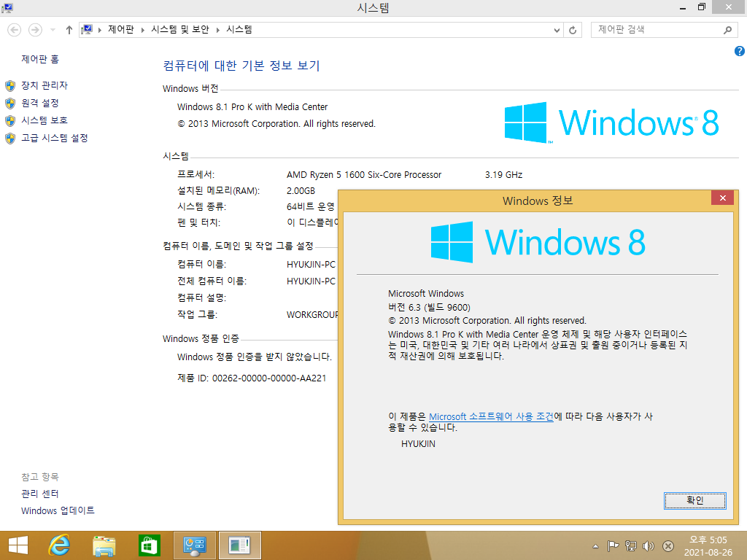Open the Start button on taskbar
Viewport: 747px width, 560px height.
[x=18, y=545]
